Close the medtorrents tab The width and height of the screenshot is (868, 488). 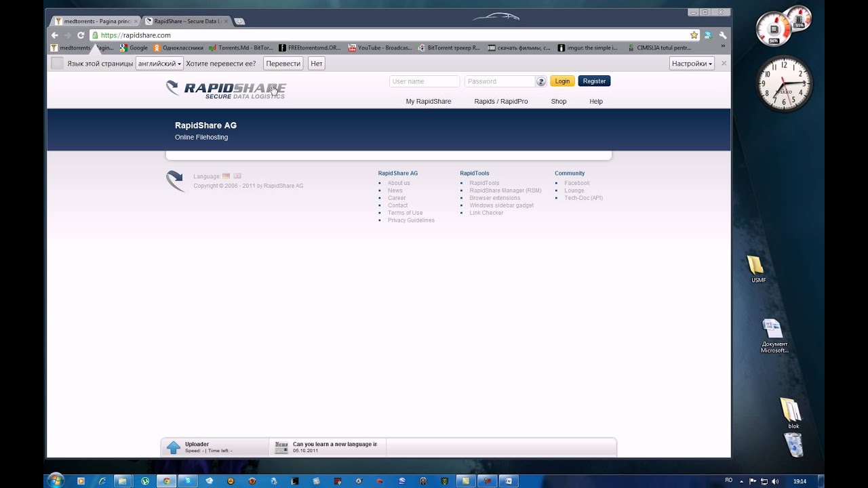coord(136,22)
